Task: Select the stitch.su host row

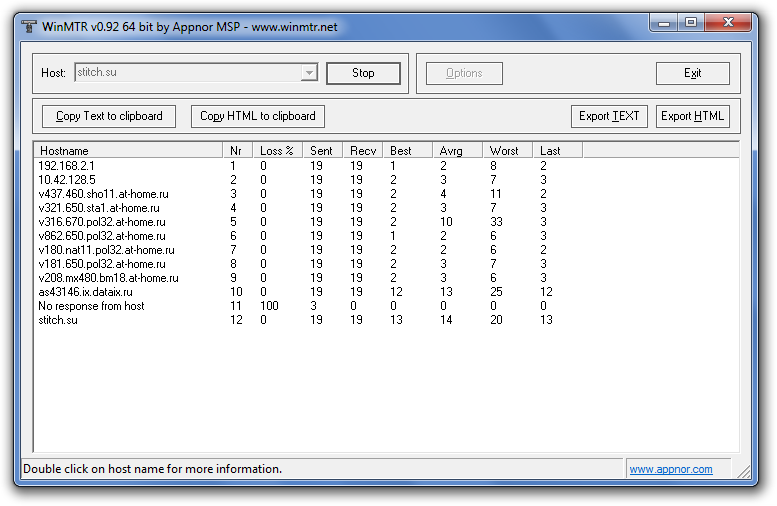Action: (58, 320)
